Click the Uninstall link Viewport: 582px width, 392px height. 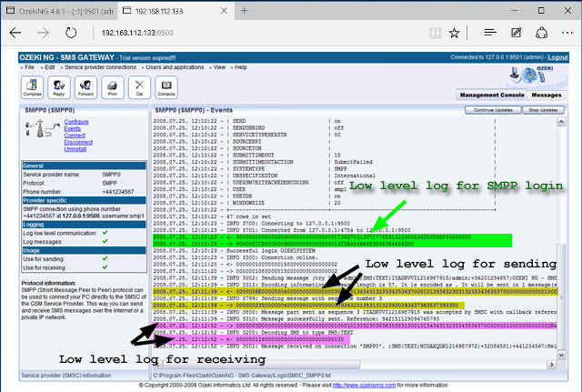coord(75,149)
